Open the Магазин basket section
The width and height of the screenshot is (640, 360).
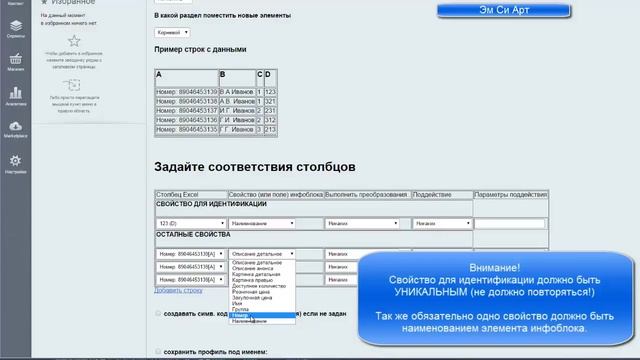[x=16, y=62]
